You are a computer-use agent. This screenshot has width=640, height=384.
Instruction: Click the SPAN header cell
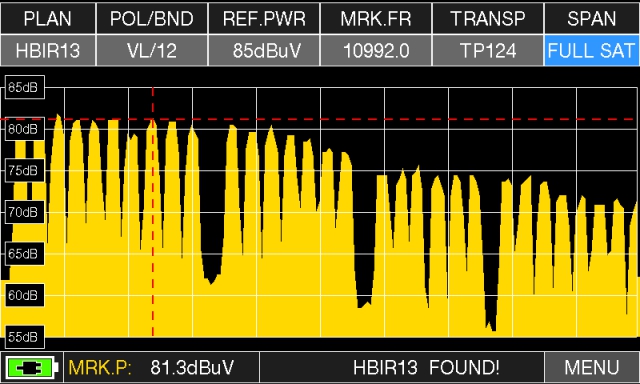click(592, 18)
